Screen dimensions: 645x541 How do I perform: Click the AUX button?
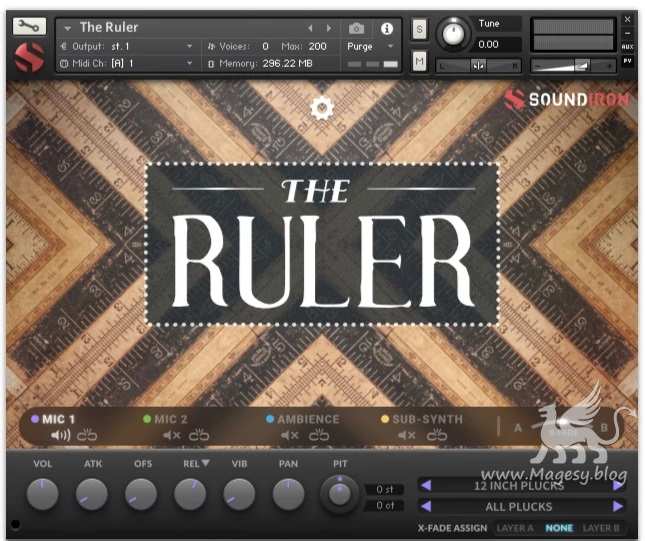(628, 47)
